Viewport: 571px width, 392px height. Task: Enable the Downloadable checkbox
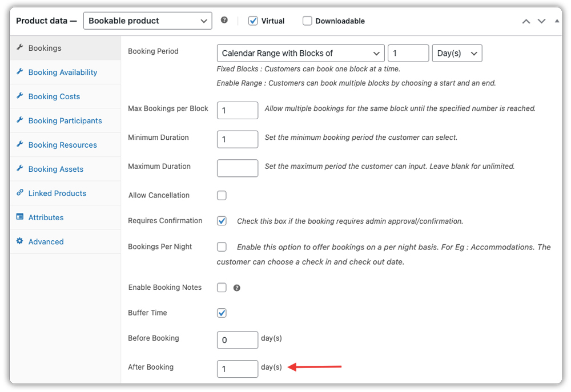tap(307, 21)
